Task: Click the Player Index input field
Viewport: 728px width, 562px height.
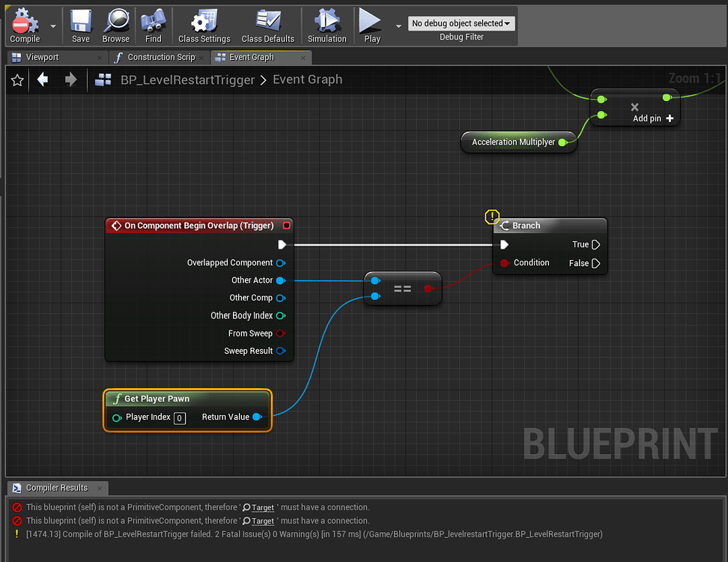Action: (x=179, y=418)
